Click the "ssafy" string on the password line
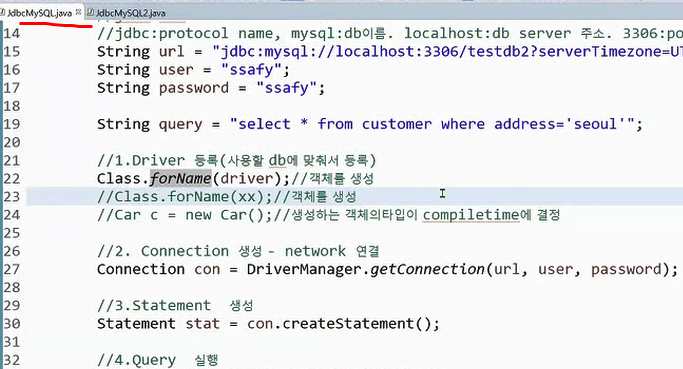This screenshot has width=683, height=369. (287, 88)
